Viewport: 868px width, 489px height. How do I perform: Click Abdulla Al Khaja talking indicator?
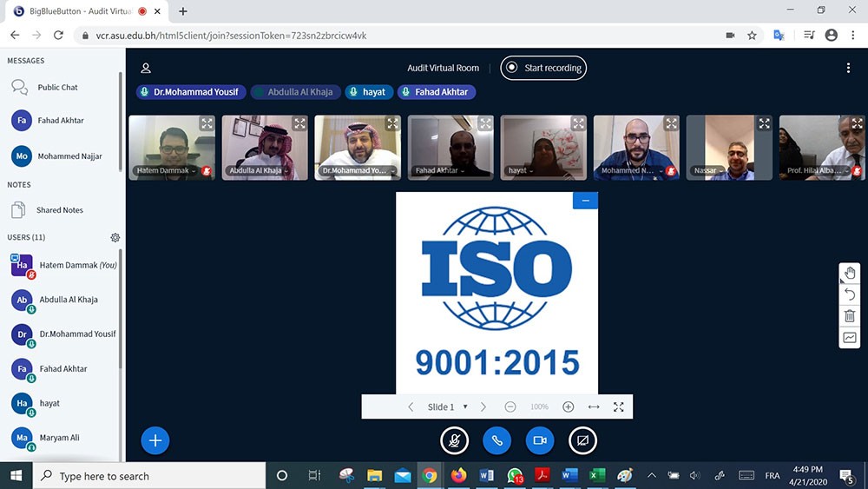(x=295, y=92)
